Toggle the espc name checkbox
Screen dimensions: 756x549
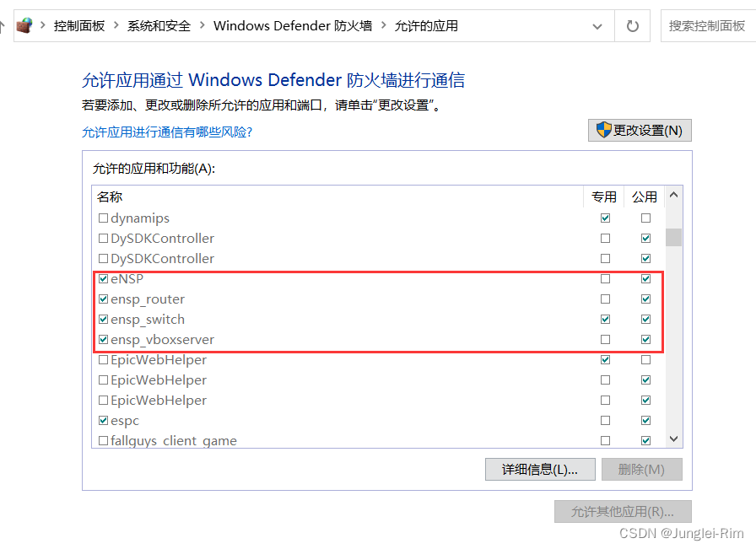pyautogui.click(x=103, y=420)
